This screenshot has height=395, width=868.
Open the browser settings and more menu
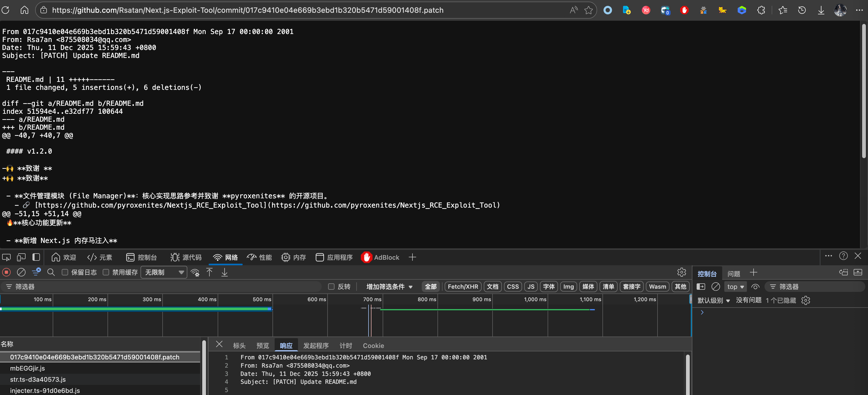pos(859,10)
